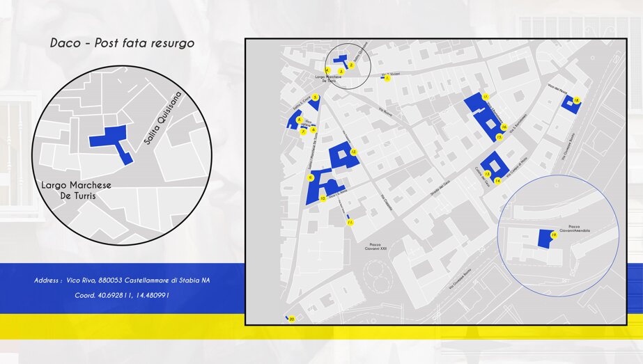Click the yellow location marker numbered 5
Screen dimensions: 643x364
point(315,97)
